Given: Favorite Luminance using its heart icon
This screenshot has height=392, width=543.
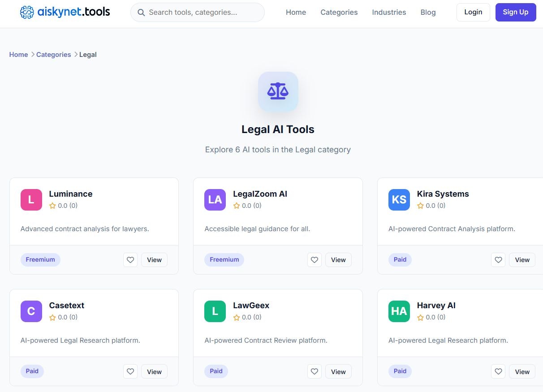Looking at the screenshot, I should [130, 260].
